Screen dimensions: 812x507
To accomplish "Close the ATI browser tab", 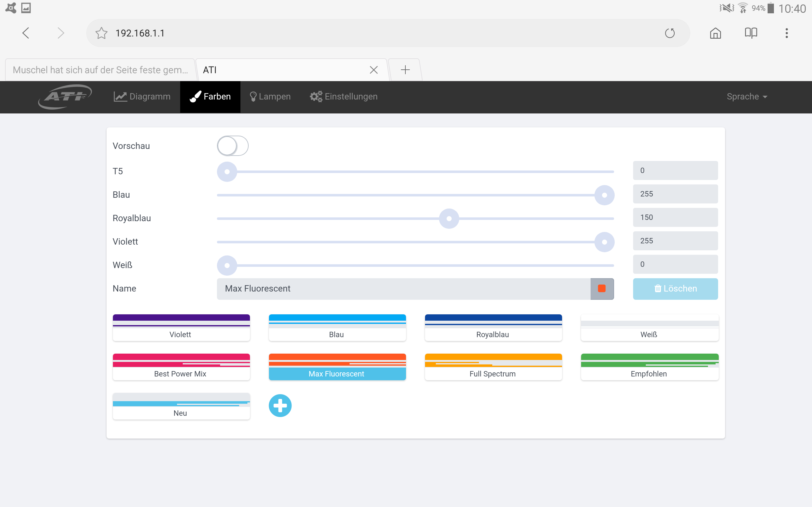I will coord(373,70).
